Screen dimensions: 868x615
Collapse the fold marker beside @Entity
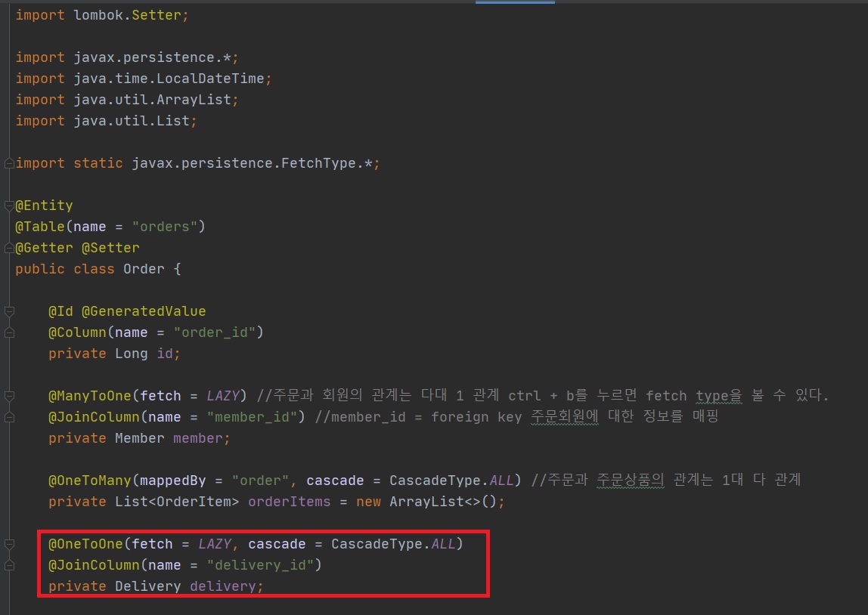[x=9, y=206]
